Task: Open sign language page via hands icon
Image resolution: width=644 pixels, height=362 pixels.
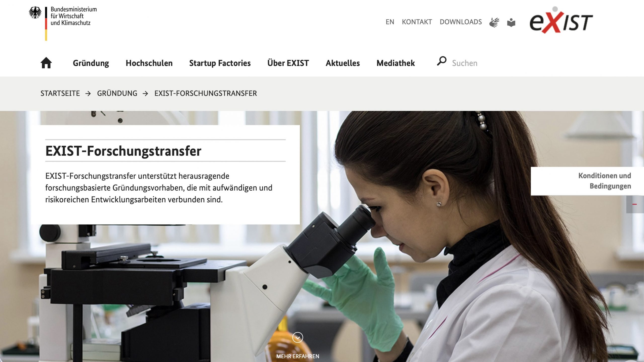Action: click(x=494, y=22)
